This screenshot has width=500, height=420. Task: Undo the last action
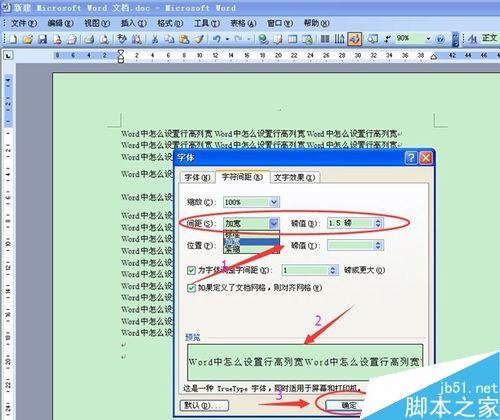(217, 39)
